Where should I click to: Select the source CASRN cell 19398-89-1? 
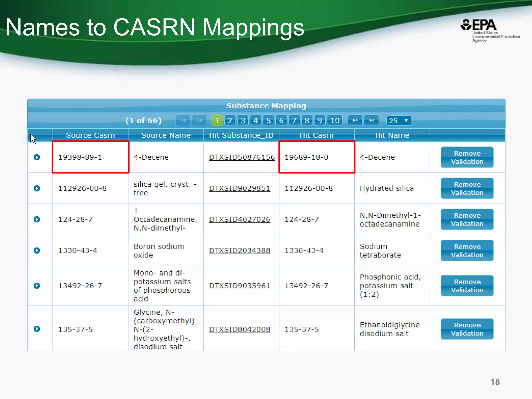(90, 157)
